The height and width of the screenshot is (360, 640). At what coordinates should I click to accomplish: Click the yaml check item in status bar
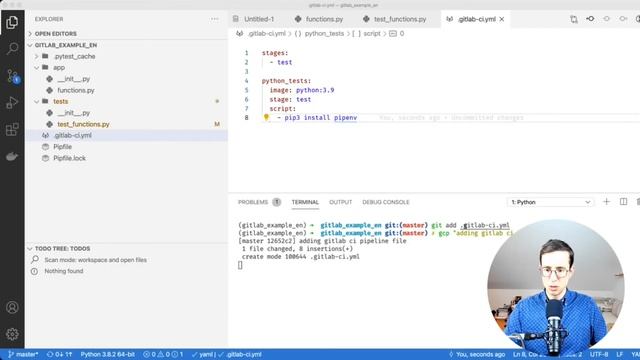pos(202,354)
